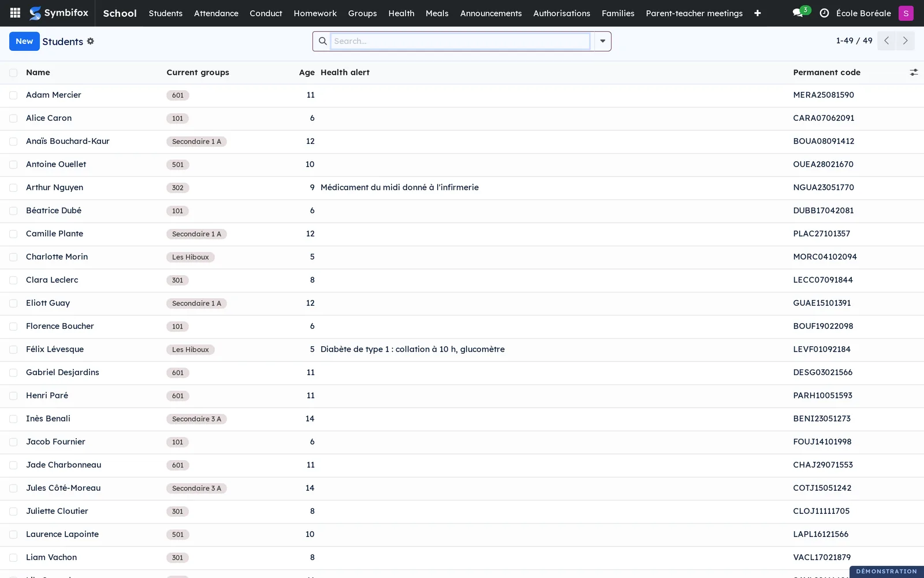The height and width of the screenshot is (578, 924).
Task: Click the plus icon in the menu bar
Action: 758,13
